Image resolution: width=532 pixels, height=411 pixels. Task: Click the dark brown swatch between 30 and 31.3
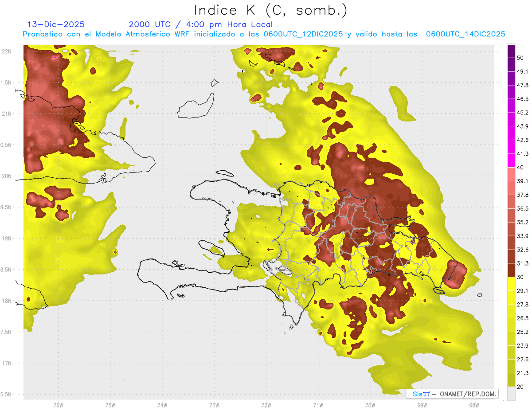pos(511,270)
